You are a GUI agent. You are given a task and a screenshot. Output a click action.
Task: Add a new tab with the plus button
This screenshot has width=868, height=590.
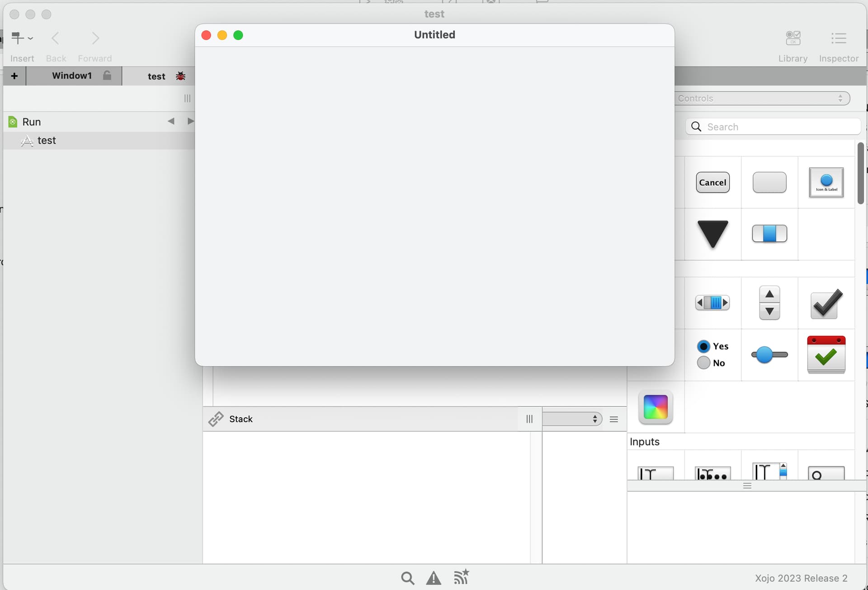pyautogui.click(x=14, y=76)
